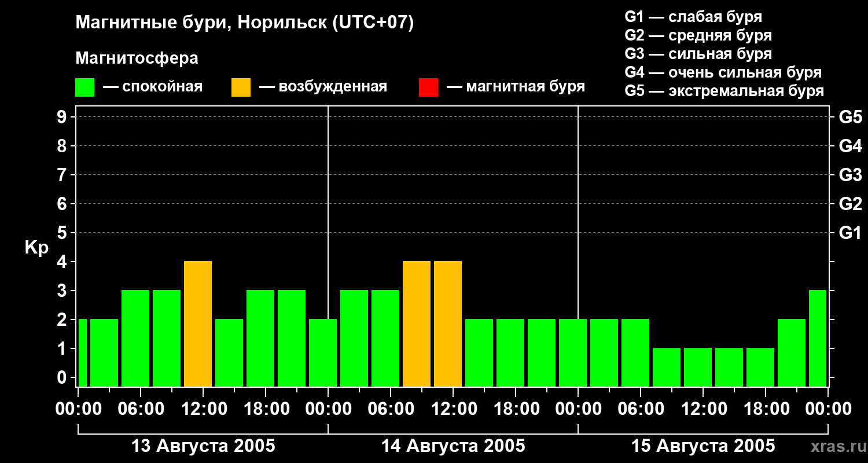Click the orange bar just before 12:00, 14 August
The width and height of the screenshot is (868, 463).
[417, 324]
